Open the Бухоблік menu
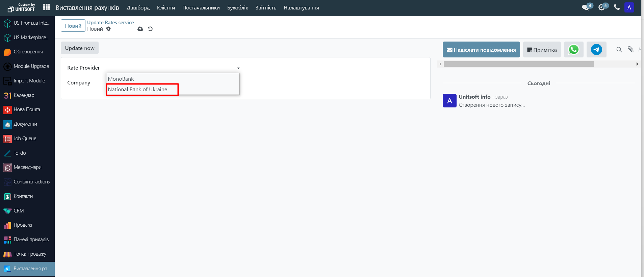Image resolution: width=644 pixels, height=277 pixels. pos(237,7)
